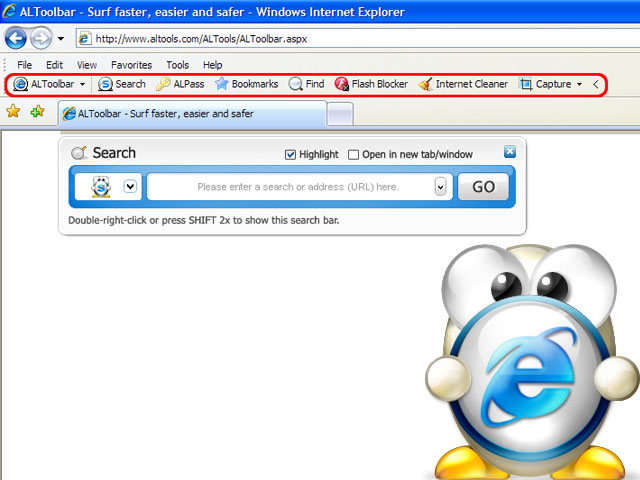The height and width of the screenshot is (480, 640).
Task: Click the search or address input field
Action: (291, 187)
